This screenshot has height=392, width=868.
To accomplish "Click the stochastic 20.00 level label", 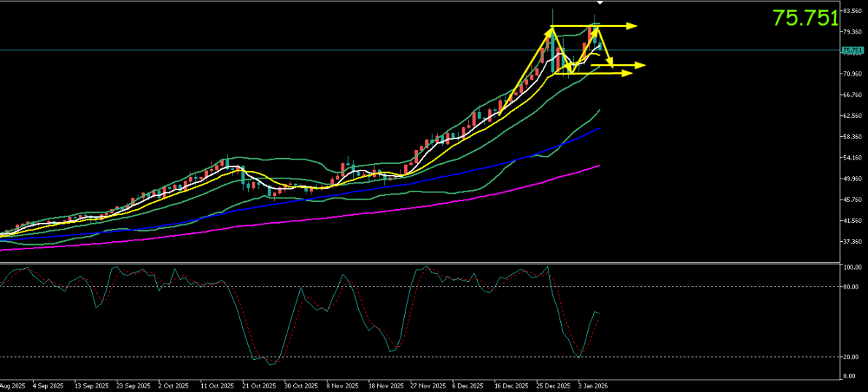I will 850,357.
